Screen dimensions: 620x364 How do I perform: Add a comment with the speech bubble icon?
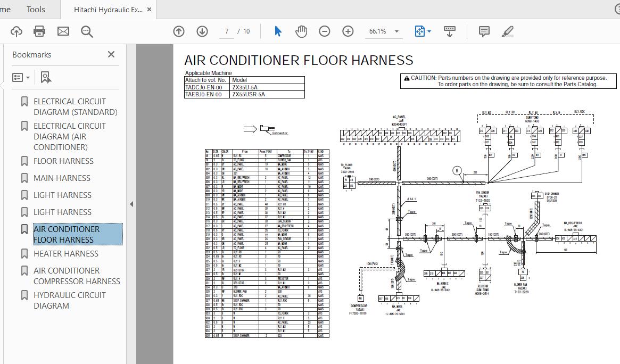tap(484, 31)
